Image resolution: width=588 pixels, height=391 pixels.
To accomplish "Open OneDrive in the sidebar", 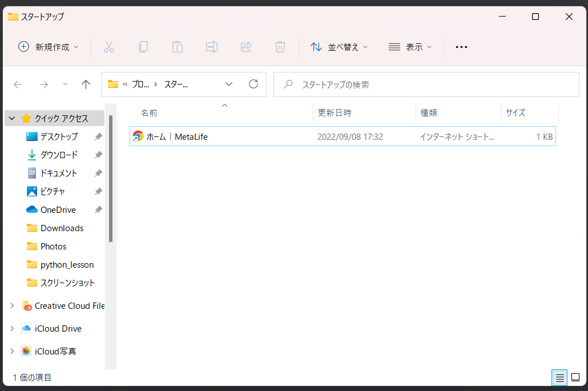I will pyautogui.click(x=58, y=210).
